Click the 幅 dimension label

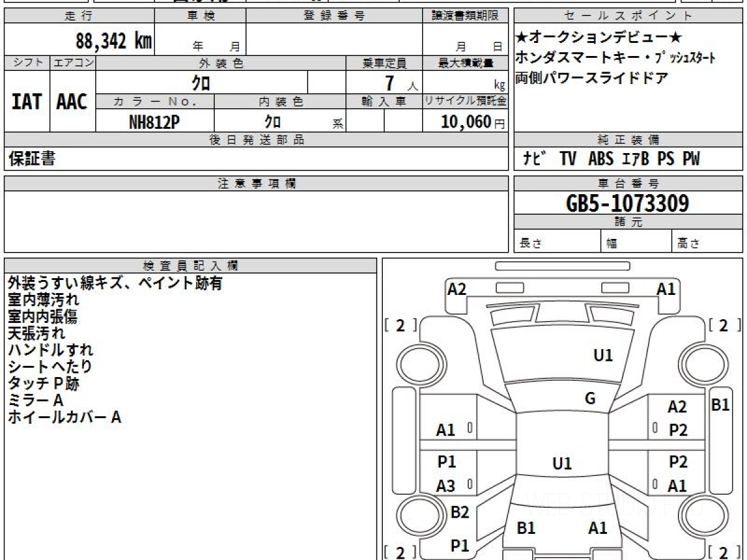612,243
